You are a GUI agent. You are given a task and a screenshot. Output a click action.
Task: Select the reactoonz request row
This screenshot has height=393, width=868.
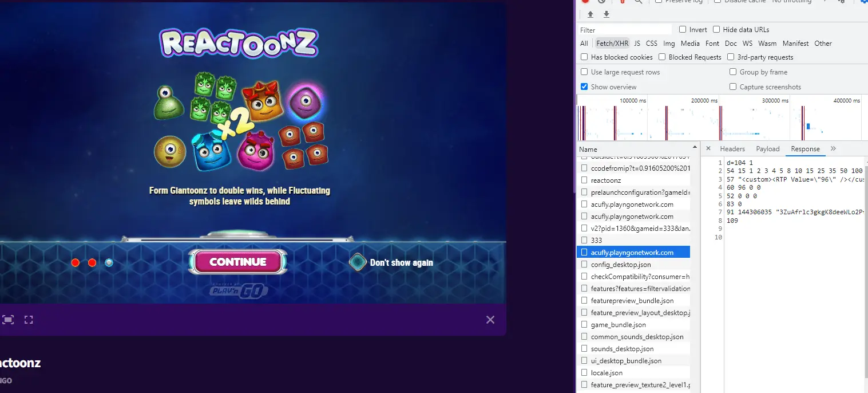coord(633,180)
